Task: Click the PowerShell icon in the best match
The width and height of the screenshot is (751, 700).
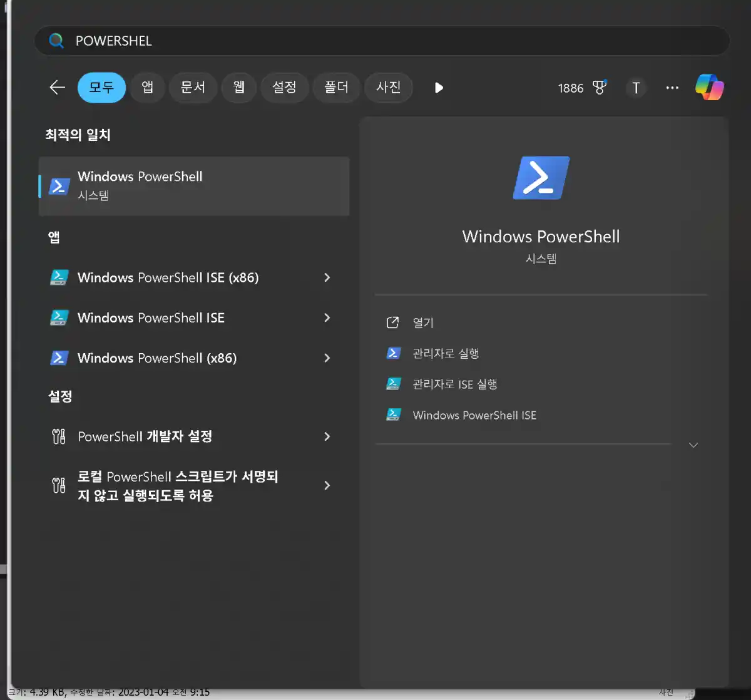Action: coord(59,186)
